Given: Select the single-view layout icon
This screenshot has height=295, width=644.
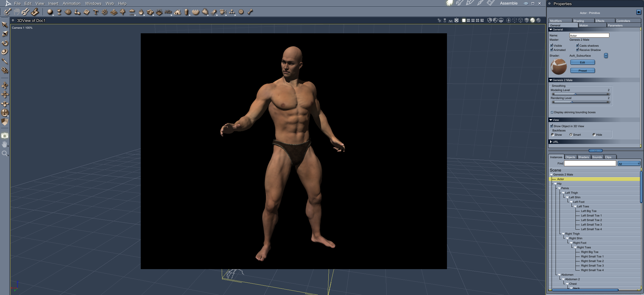Looking at the screenshot, I should [x=464, y=20].
